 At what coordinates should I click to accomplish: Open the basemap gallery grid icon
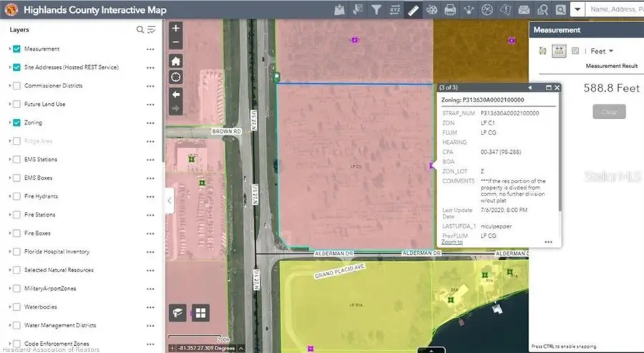pyautogui.click(x=201, y=313)
